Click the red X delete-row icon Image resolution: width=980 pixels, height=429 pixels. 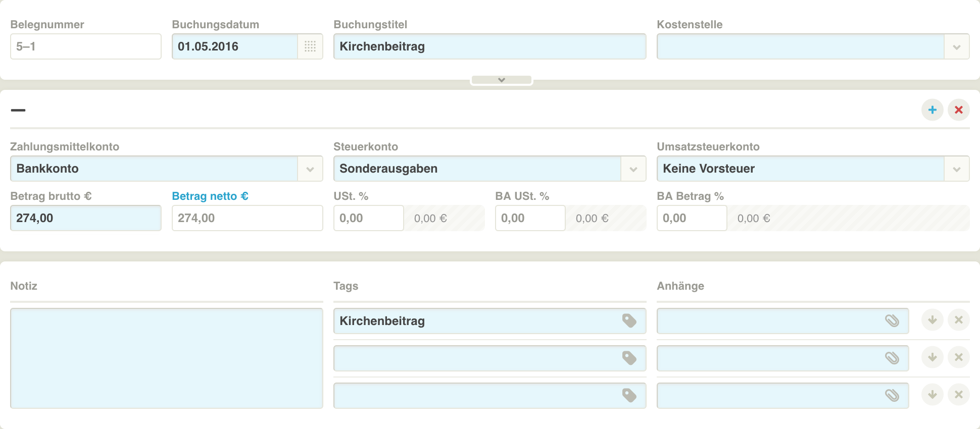(x=958, y=110)
